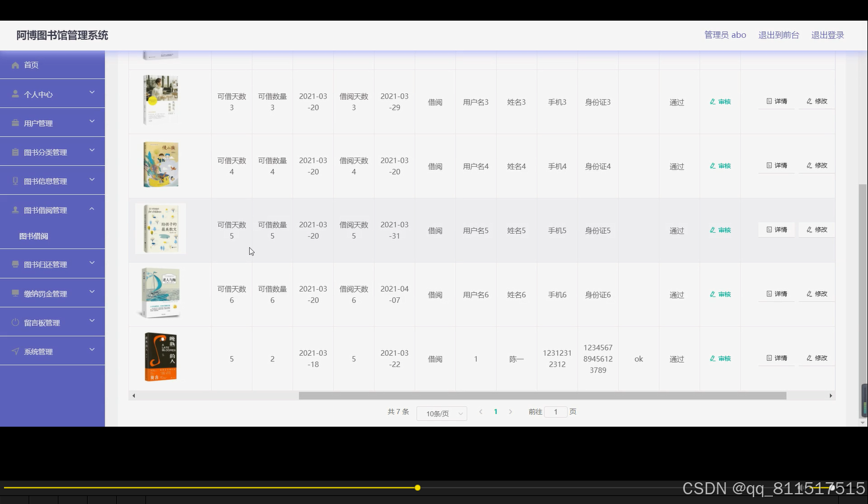Click the horizontal scrollbar left arrow
This screenshot has width=868, height=504.
click(x=133, y=396)
